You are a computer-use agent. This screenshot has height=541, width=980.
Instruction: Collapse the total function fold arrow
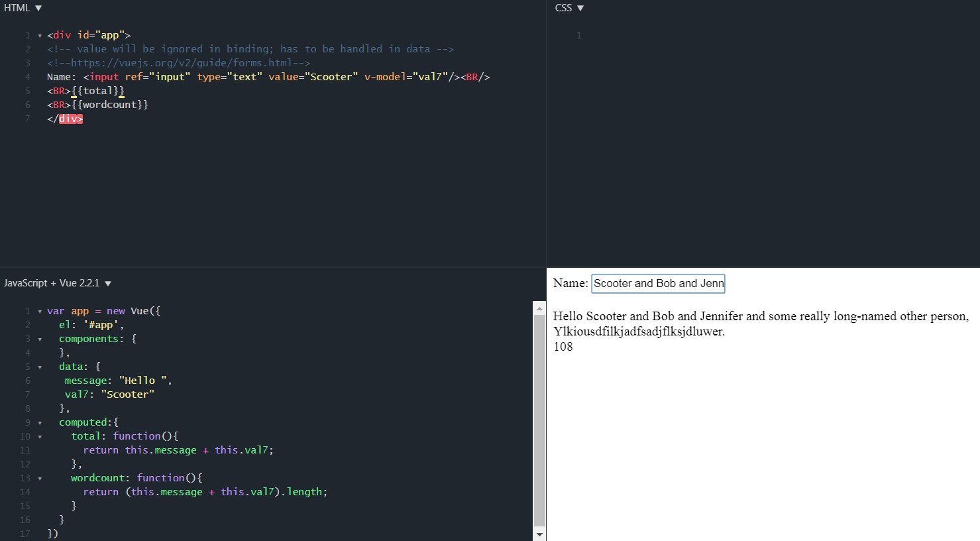point(39,436)
